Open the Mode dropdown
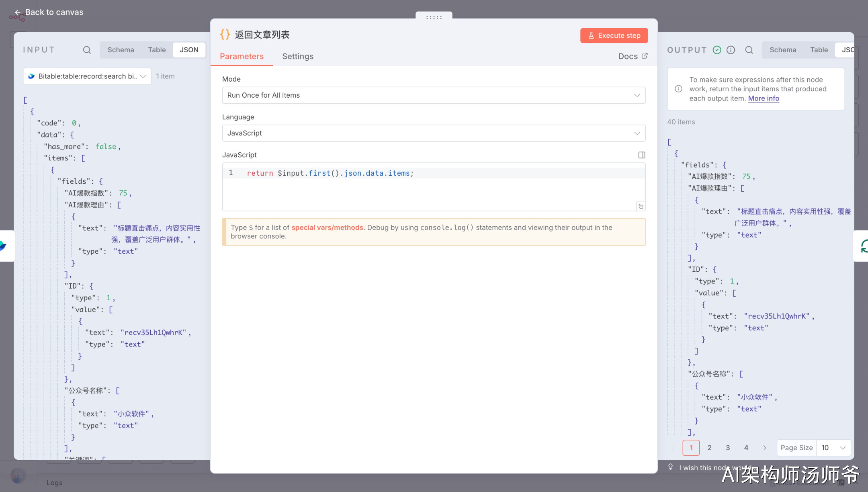The width and height of the screenshot is (868, 492). coord(434,95)
